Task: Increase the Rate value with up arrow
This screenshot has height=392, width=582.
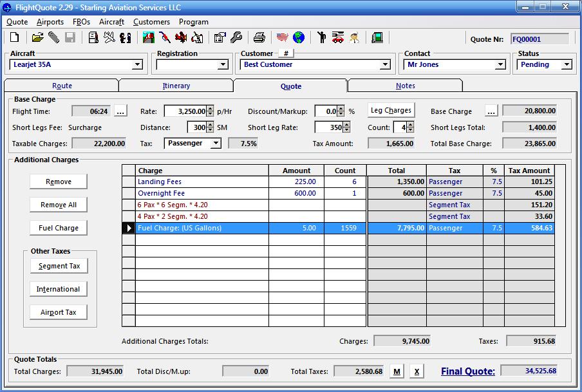Action: pos(210,109)
